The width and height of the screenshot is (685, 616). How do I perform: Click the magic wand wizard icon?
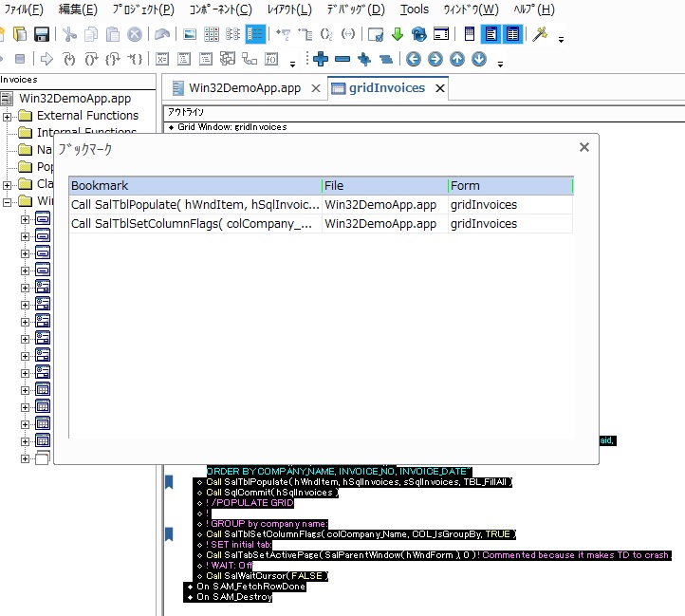(540, 34)
